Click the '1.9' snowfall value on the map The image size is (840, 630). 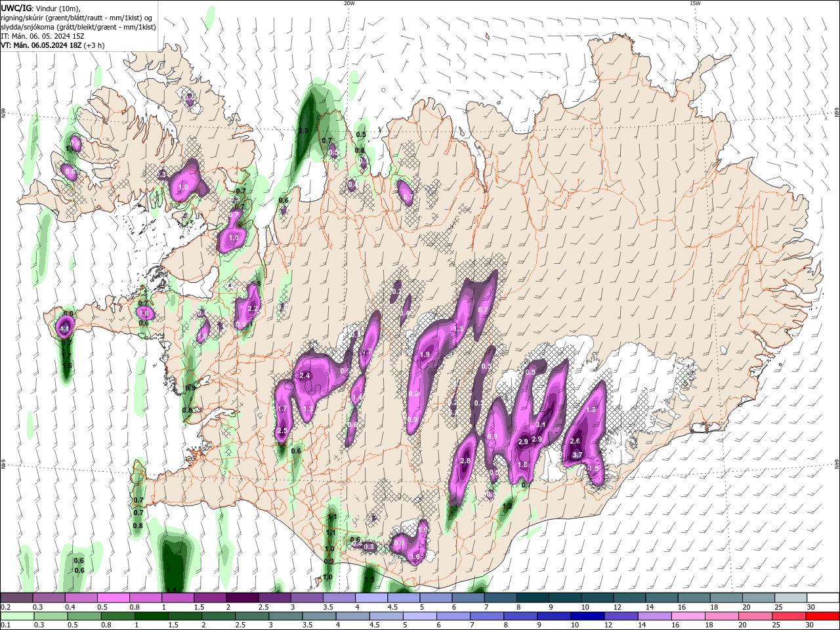pos(425,354)
